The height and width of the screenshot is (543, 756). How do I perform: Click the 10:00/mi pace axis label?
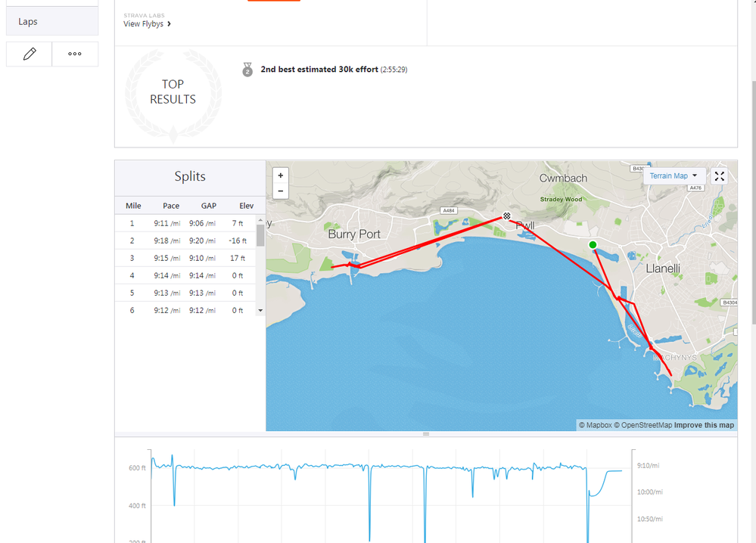[x=649, y=492]
